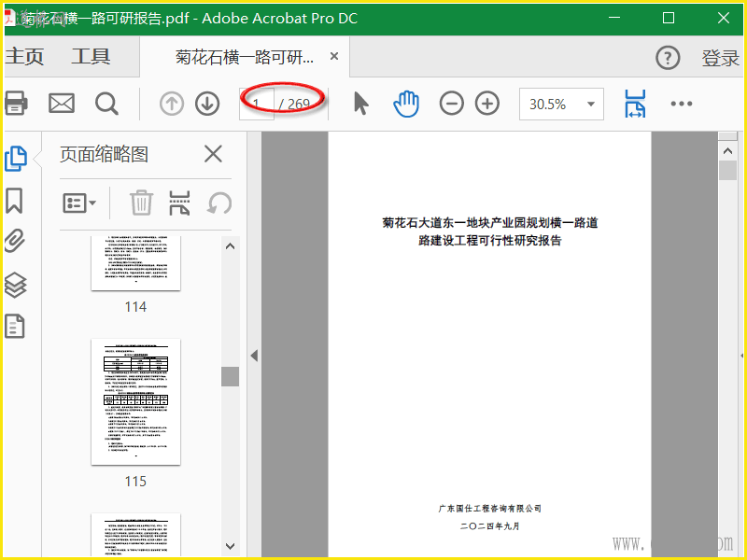The height and width of the screenshot is (560, 747).
Task: Click document view scroll up arrow
Action: 727,151
